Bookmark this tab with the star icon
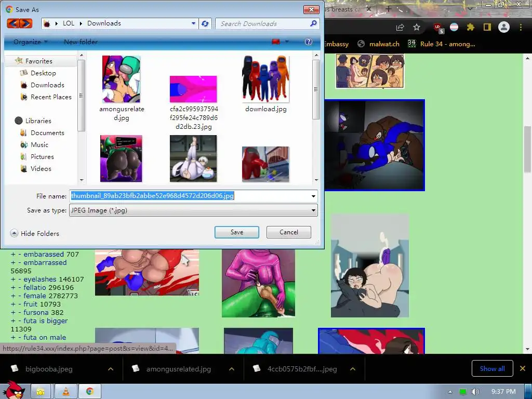This screenshot has height=399, width=532. 417,28
